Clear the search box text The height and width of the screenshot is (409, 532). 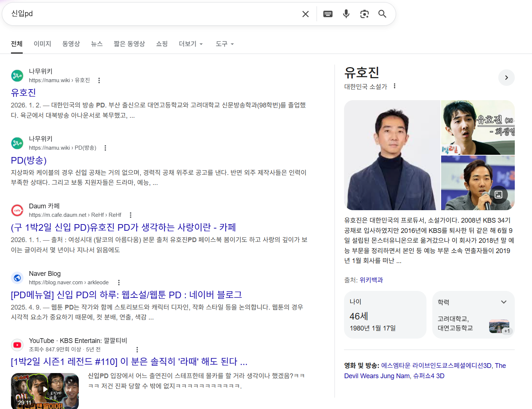pyautogui.click(x=305, y=14)
